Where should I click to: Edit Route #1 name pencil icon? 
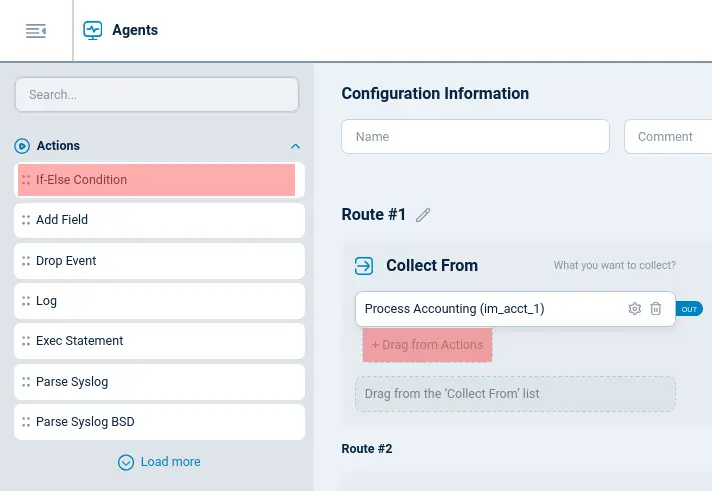(423, 215)
